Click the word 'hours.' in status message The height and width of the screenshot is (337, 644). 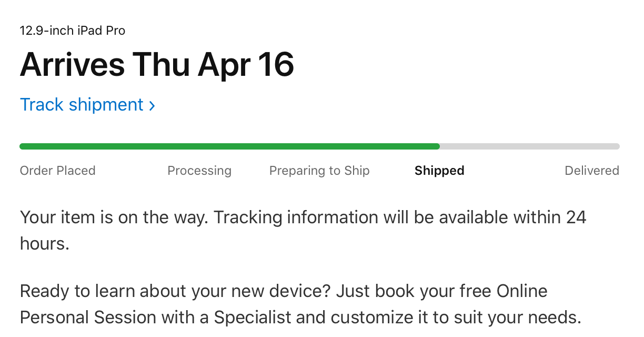point(45,244)
